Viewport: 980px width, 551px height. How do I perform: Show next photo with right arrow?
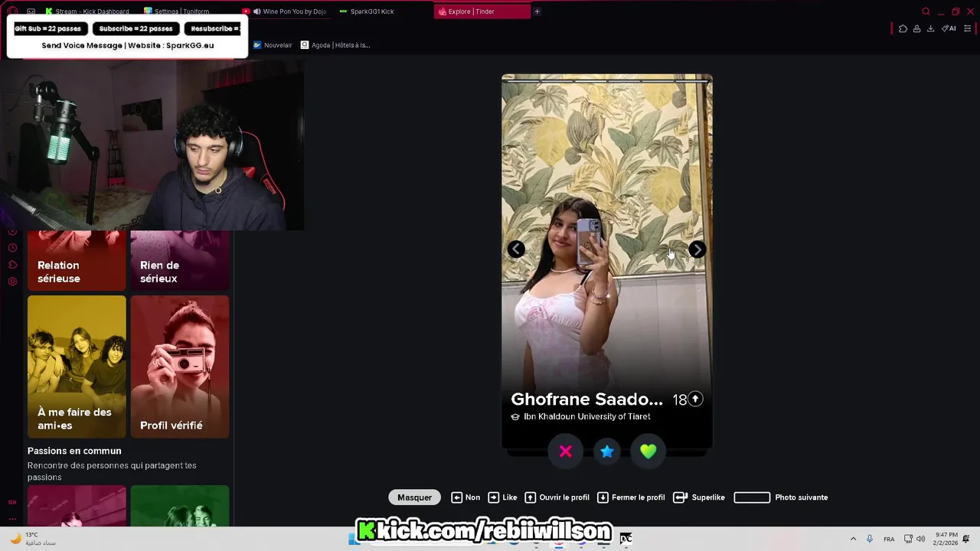click(697, 249)
